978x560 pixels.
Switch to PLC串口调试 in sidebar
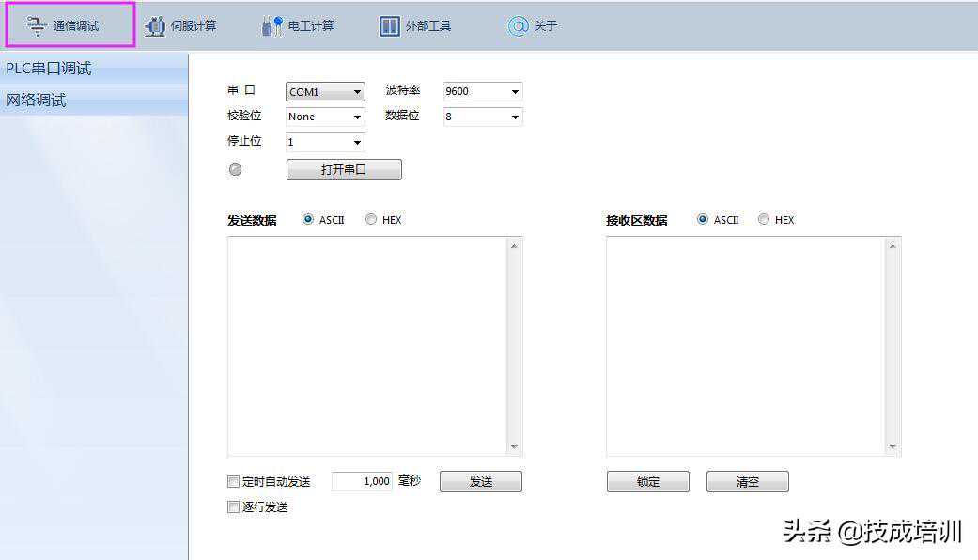(x=49, y=69)
